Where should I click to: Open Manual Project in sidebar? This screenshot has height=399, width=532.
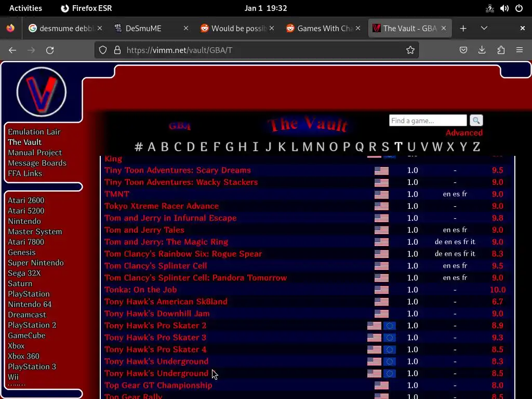(35, 153)
